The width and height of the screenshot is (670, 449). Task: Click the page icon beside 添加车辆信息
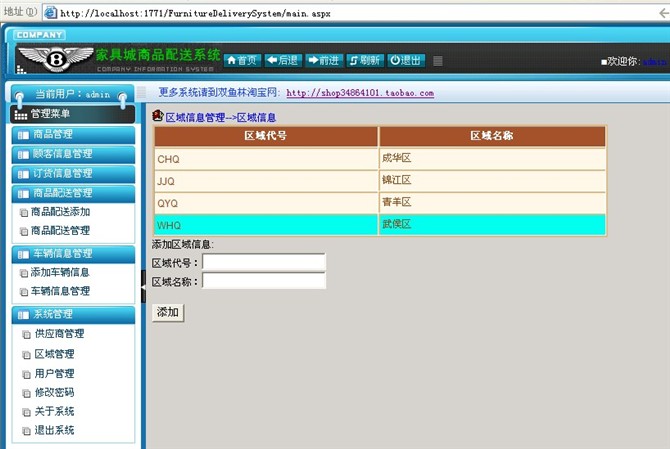[x=24, y=273]
